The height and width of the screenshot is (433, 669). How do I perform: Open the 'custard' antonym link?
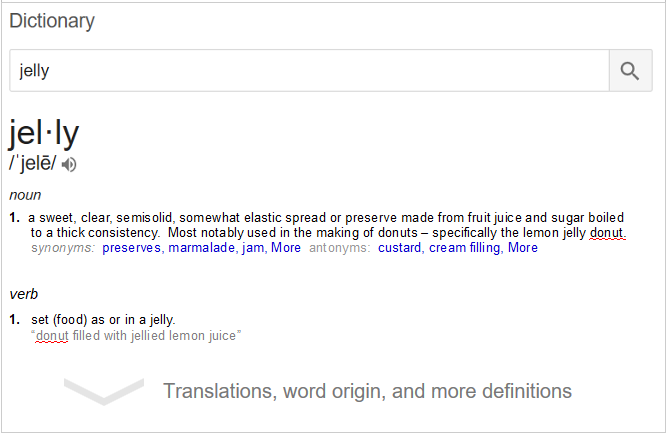(x=399, y=248)
